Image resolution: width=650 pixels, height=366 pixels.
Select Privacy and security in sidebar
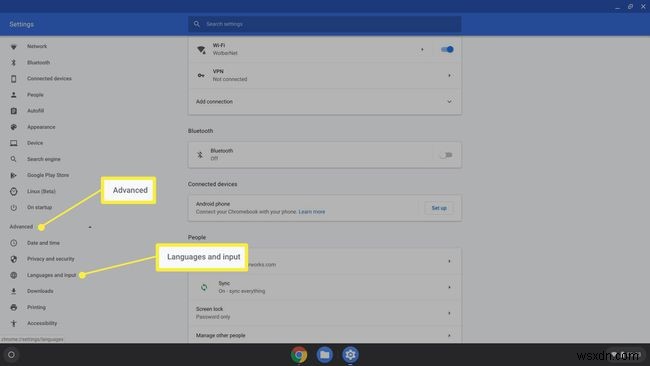coord(51,259)
